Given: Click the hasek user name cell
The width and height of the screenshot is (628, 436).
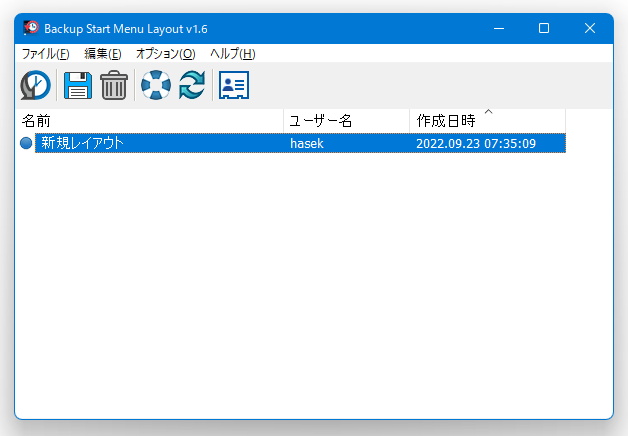Looking at the screenshot, I should 307,143.
